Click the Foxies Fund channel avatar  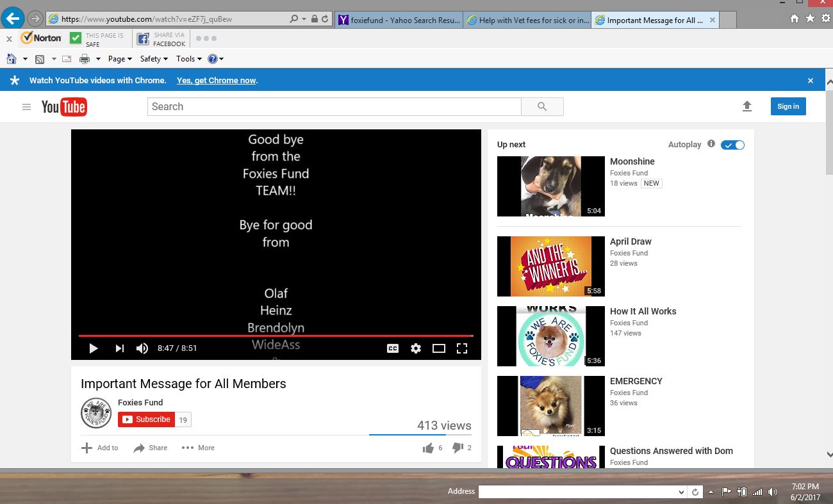click(96, 413)
